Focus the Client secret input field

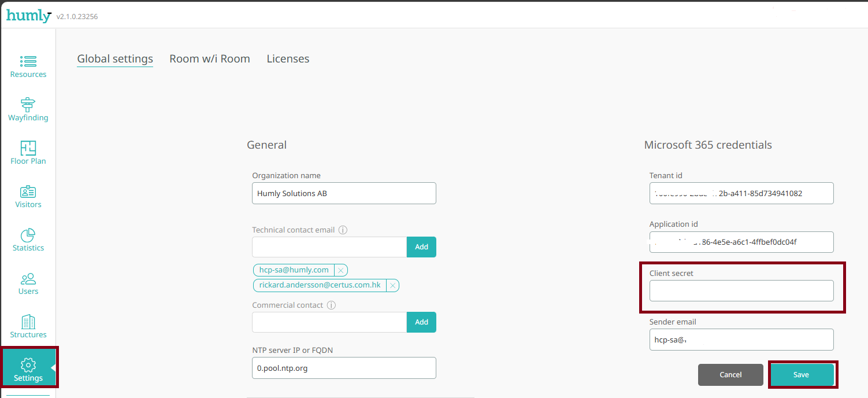click(x=741, y=291)
